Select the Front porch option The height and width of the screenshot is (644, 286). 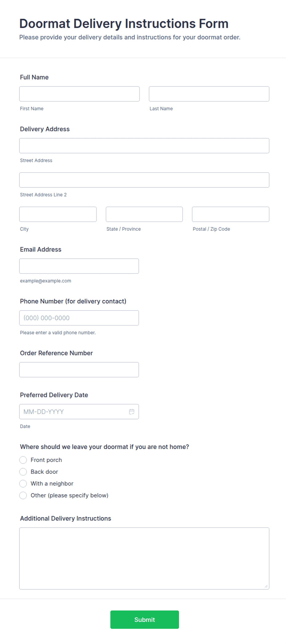(x=23, y=460)
